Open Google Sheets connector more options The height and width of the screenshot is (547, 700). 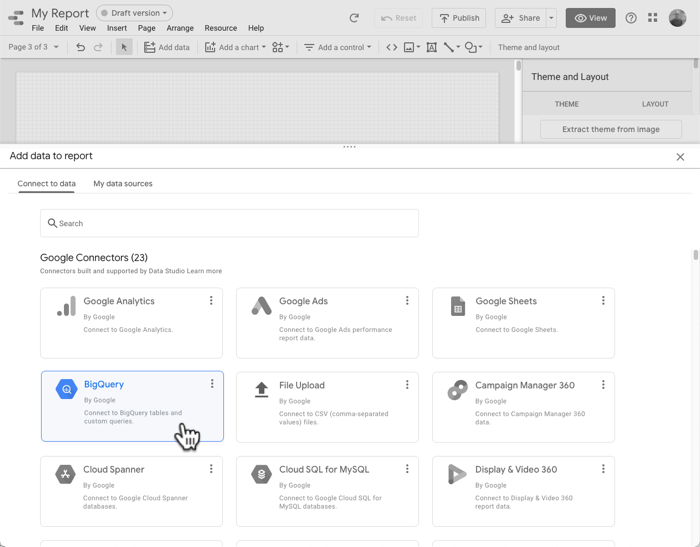(x=603, y=301)
